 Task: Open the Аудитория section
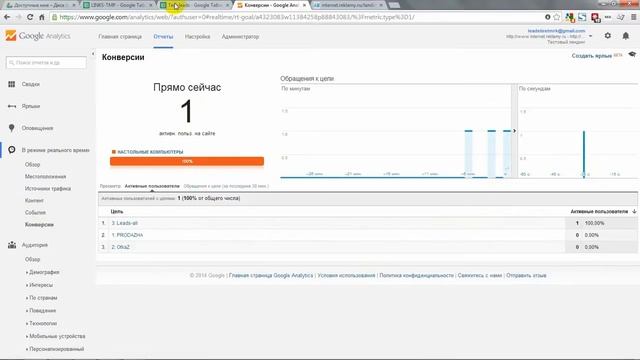coord(35,245)
